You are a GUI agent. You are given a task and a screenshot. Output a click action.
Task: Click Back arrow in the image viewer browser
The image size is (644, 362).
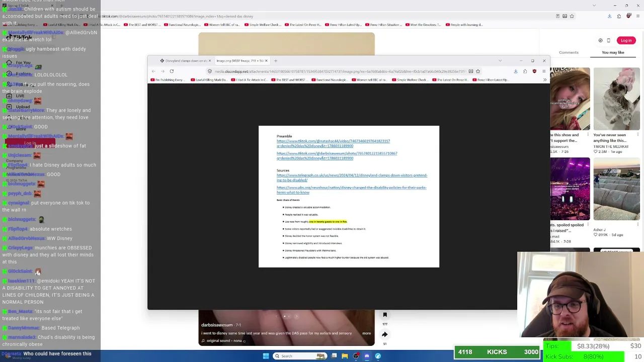(153, 71)
